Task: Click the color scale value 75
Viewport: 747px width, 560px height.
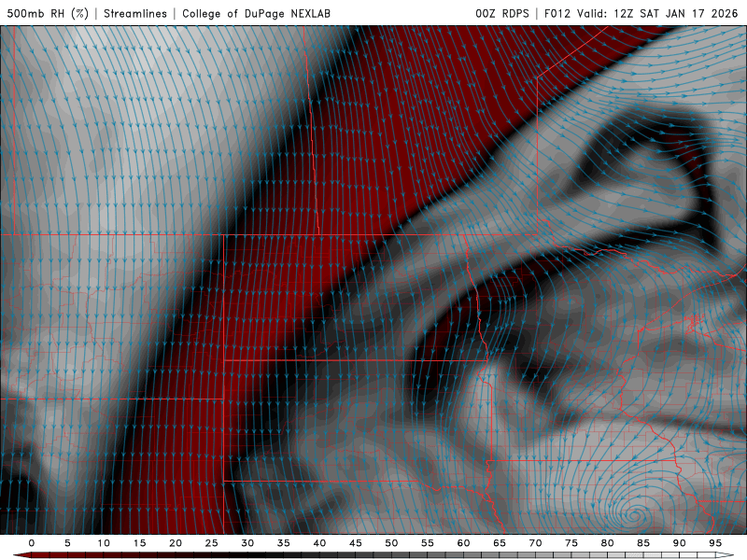Action: point(571,543)
